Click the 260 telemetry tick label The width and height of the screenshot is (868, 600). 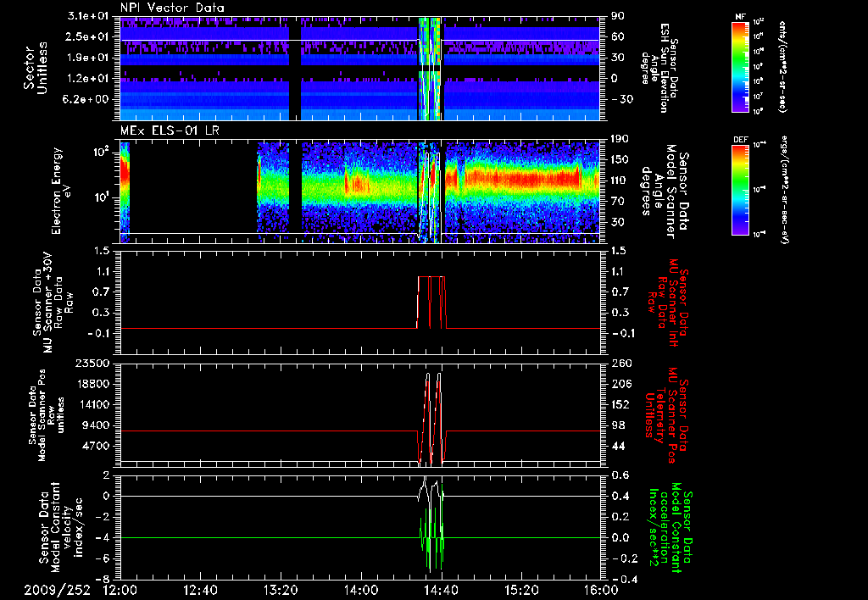(621, 363)
